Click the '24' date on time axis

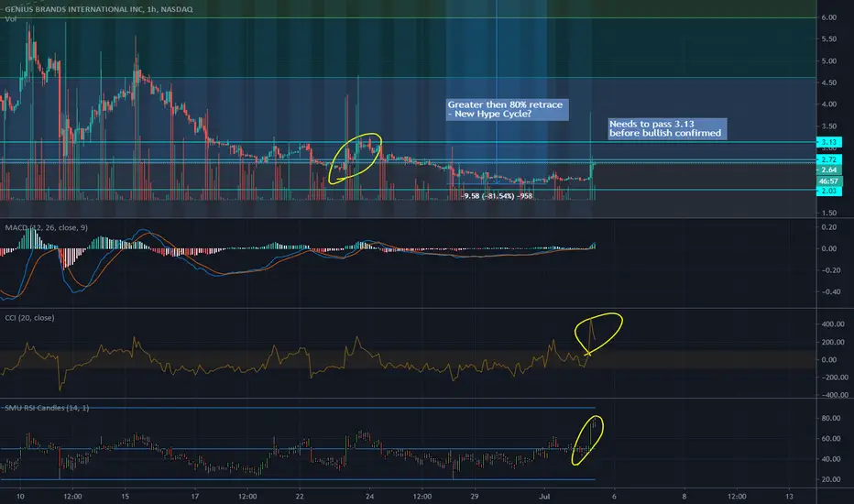370,497
